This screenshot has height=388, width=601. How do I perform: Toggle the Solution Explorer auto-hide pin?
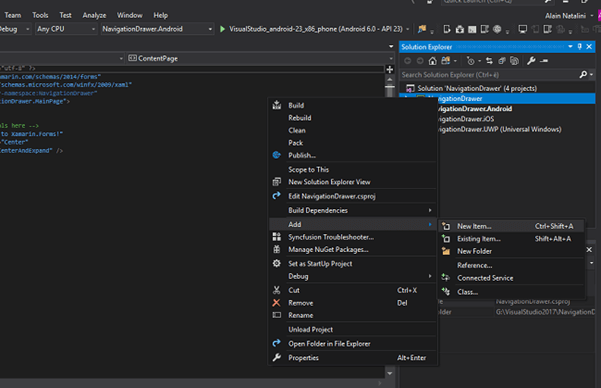point(580,46)
